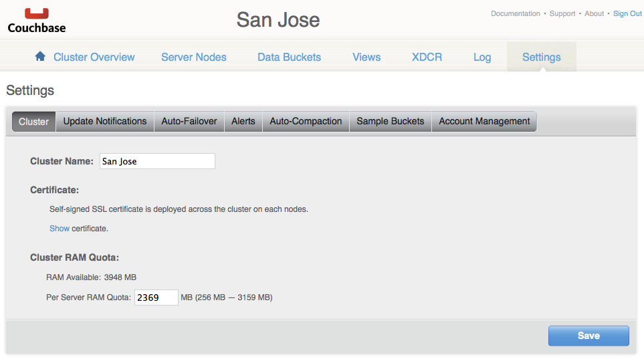Go to the Account Management tab
The image size is (644, 361).
[x=484, y=122]
